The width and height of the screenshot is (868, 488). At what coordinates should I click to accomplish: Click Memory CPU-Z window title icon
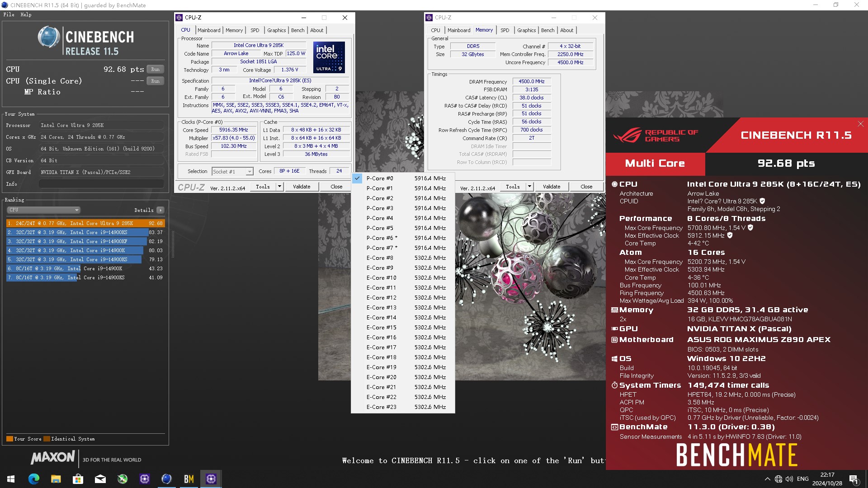click(x=429, y=18)
